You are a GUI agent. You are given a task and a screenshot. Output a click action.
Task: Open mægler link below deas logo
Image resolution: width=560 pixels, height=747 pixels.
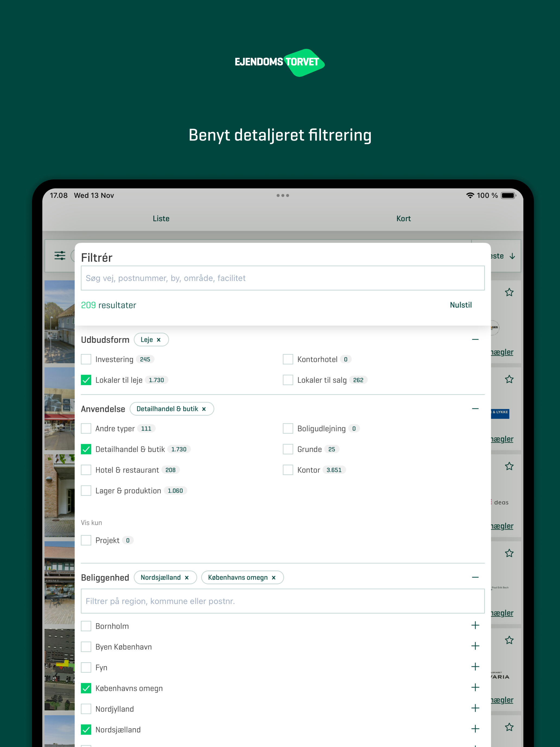click(x=502, y=526)
